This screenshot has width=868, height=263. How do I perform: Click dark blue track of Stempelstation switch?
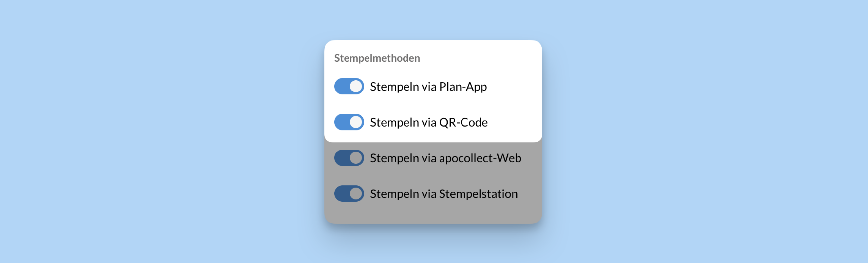[x=341, y=193]
